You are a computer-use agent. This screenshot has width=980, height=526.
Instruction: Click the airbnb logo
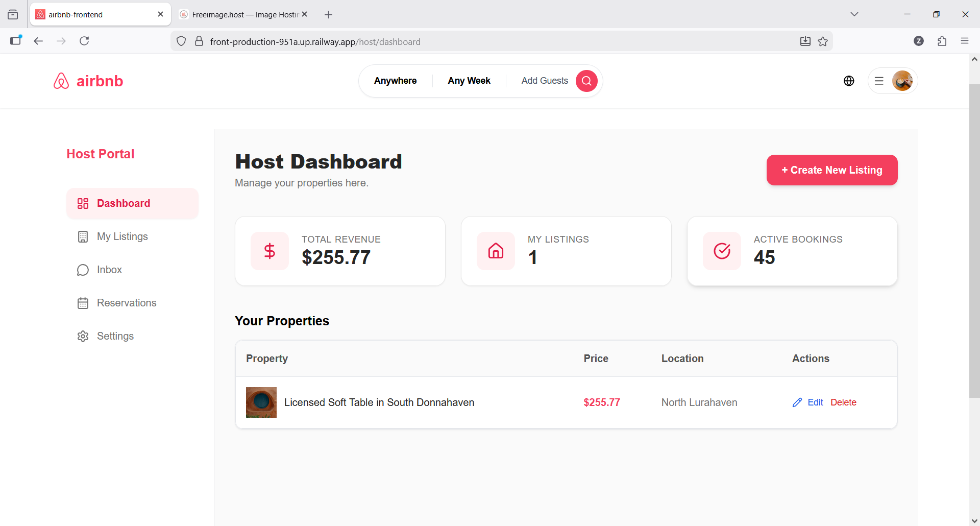pos(88,81)
